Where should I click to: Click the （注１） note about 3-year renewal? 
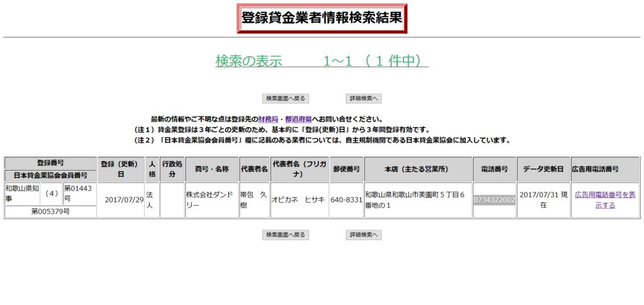click(281, 130)
